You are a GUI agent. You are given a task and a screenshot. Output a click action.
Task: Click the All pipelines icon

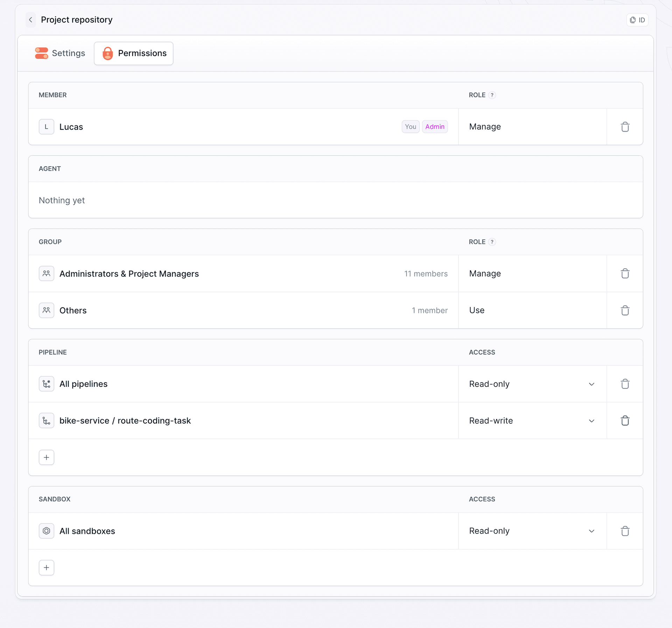pyautogui.click(x=47, y=384)
